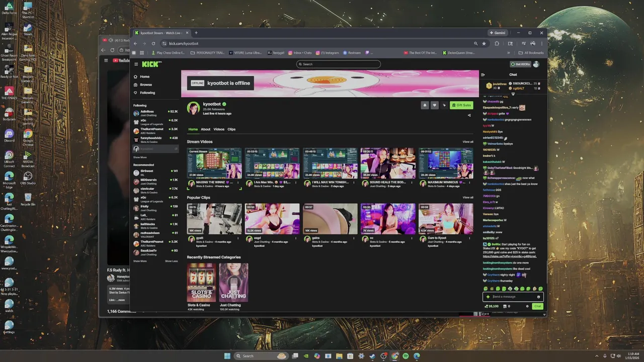
Task: Click the sparkle icon beside Gift Subs
Action: tap(444, 105)
